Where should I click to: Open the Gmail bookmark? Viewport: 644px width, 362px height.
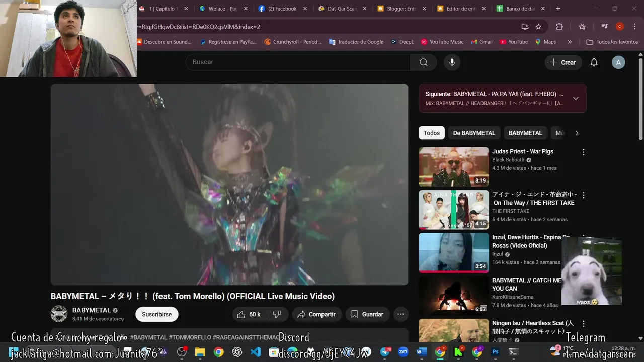pos(481,42)
